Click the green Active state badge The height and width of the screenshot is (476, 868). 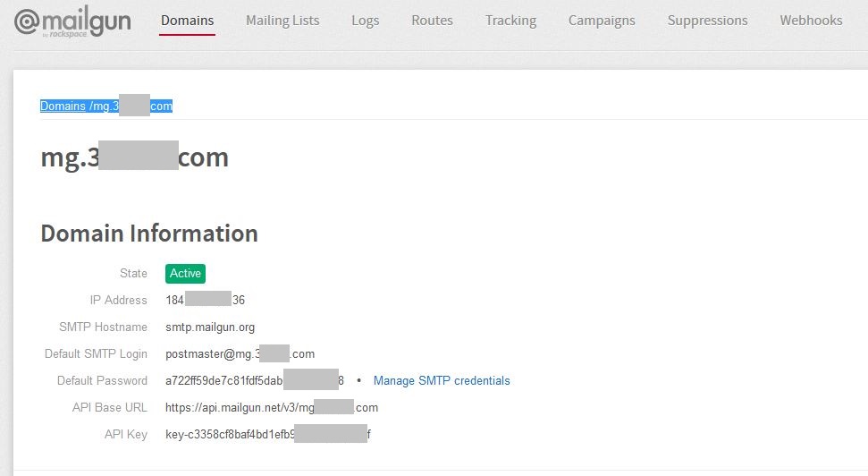tap(185, 273)
